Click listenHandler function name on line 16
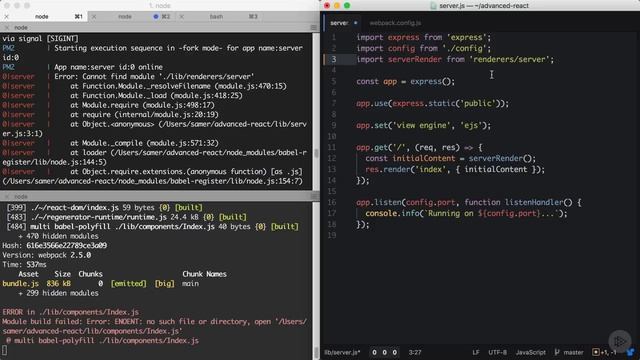This screenshot has height=360, width=640. pos(534,202)
